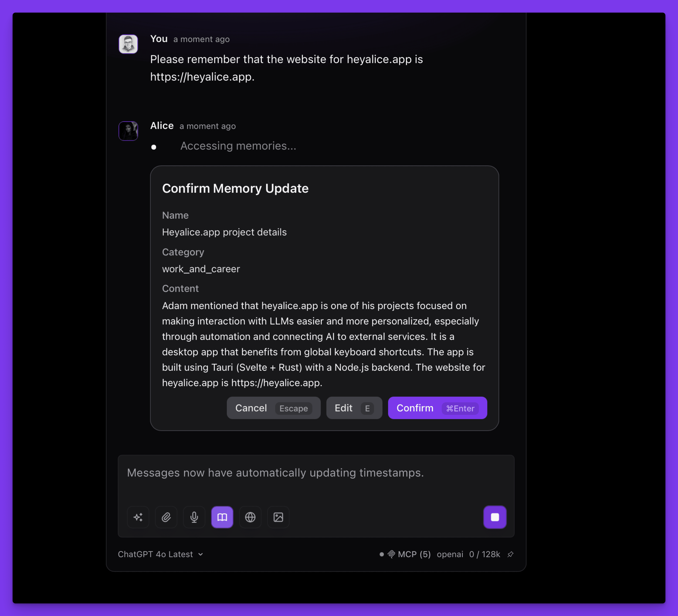The image size is (678, 616).
Task: Start voice input with the microphone icon
Action: 194,517
